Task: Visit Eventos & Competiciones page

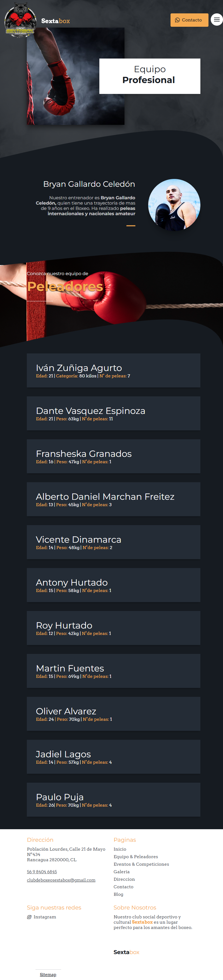Action: click(142, 864)
